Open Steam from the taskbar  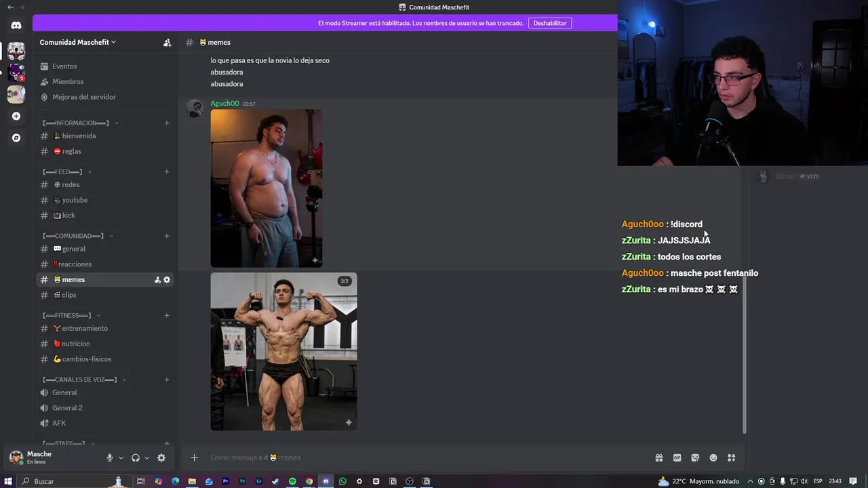pos(275,481)
